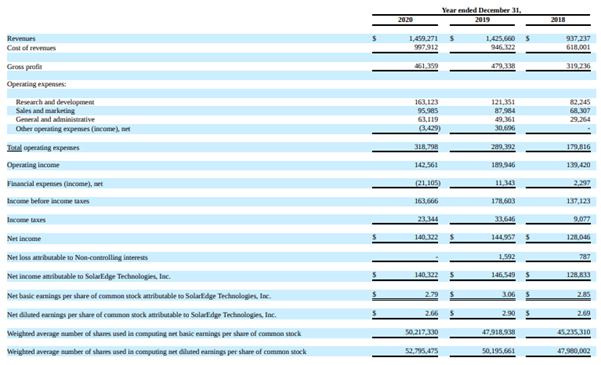Click the Net income row label
Screen dimensions: 601x365
24,238
